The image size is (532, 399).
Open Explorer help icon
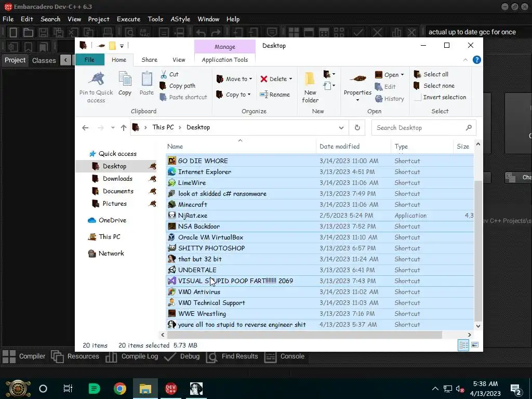point(477,60)
